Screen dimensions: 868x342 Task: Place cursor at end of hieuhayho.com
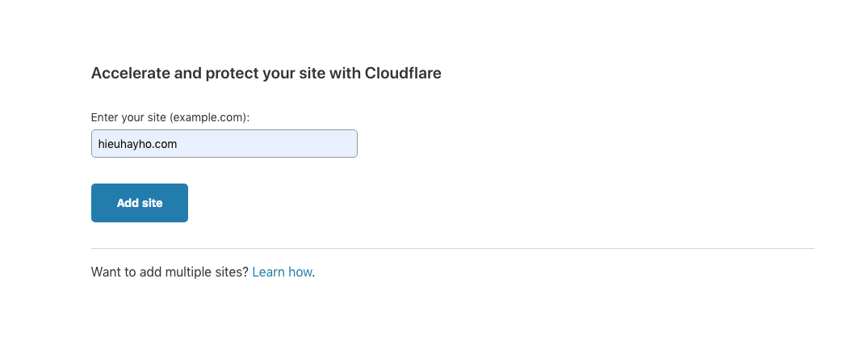click(178, 144)
